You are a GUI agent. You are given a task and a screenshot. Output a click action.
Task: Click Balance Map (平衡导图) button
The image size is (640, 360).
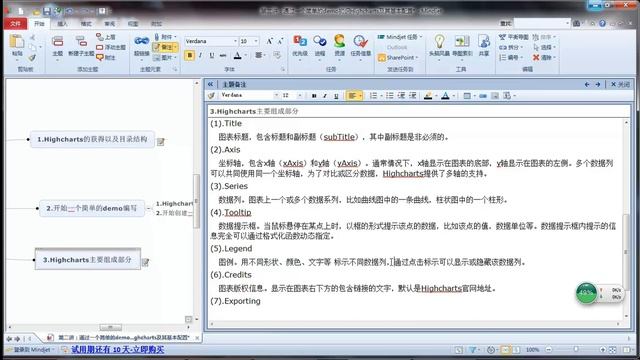(x=513, y=37)
